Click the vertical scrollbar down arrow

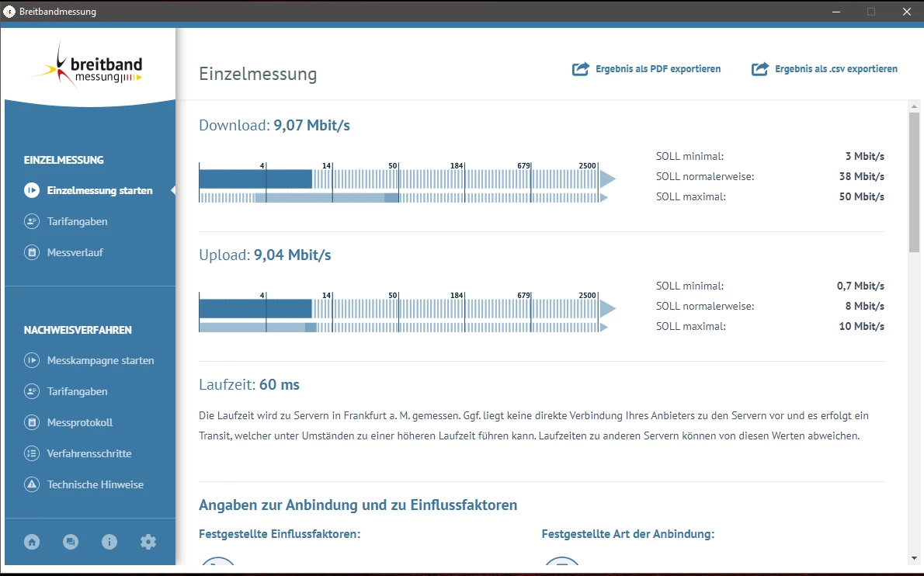pyautogui.click(x=914, y=557)
